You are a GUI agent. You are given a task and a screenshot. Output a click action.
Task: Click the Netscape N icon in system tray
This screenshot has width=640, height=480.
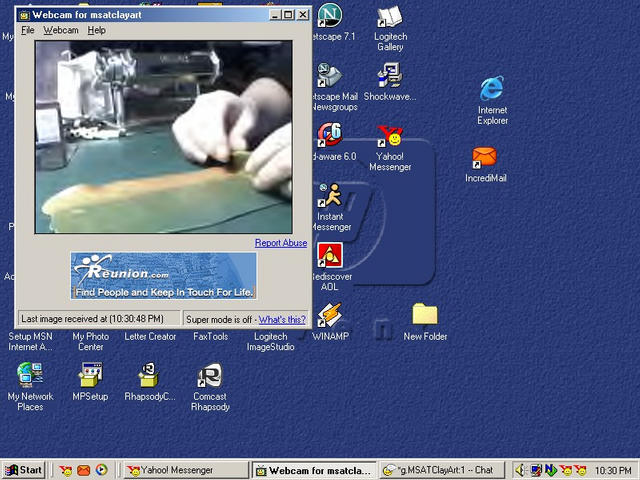click(x=550, y=470)
